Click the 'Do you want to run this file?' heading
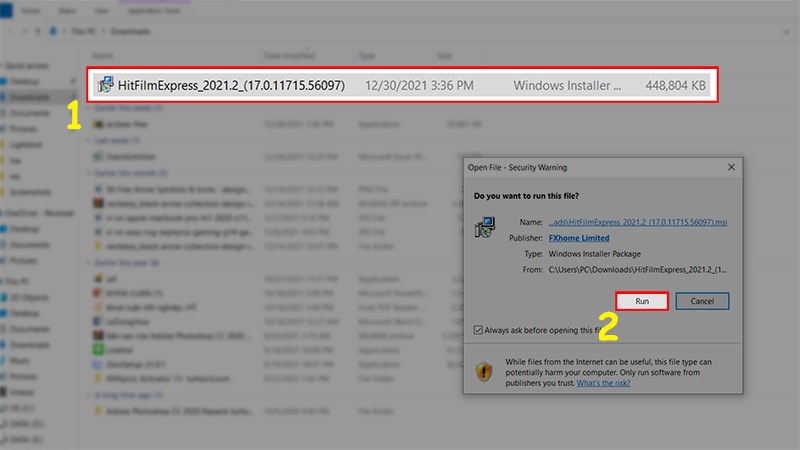The width and height of the screenshot is (800, 450). [526, 196]
